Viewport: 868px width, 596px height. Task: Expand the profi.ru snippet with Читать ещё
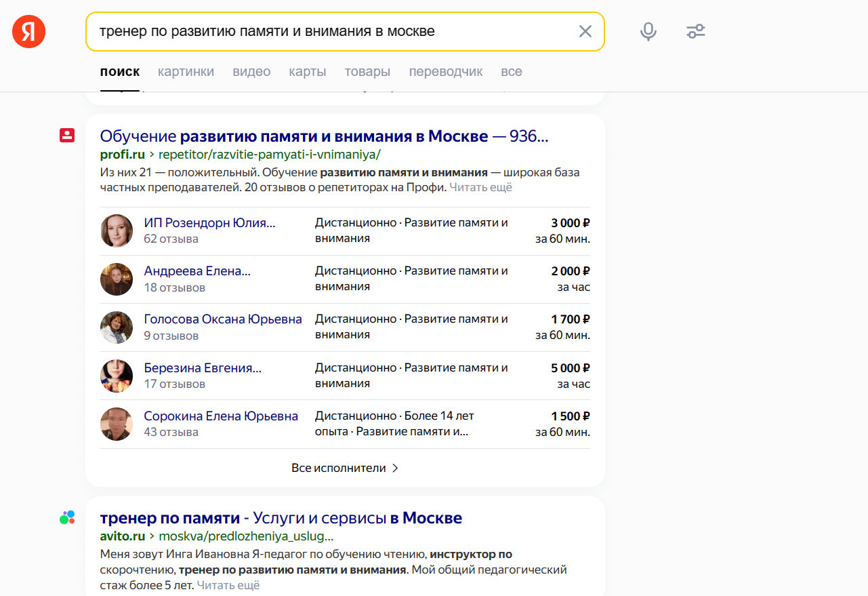480,186
